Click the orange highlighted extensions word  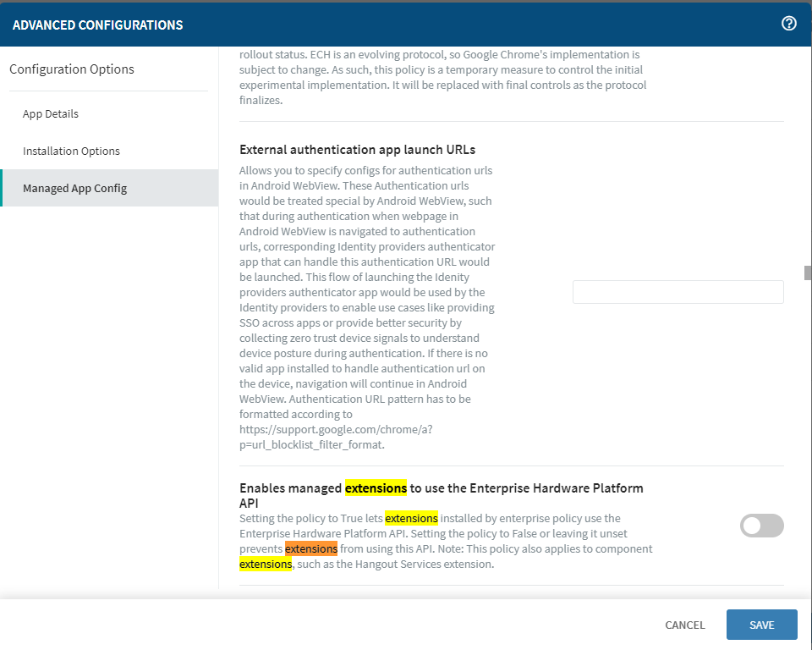pos(310,548)
